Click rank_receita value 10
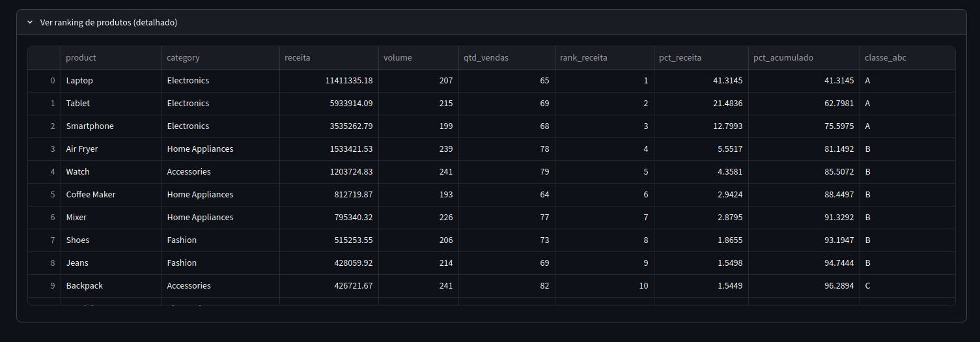The height and width of the screenshot is (342, 980). pyautogui.click(x=604, y=286)
